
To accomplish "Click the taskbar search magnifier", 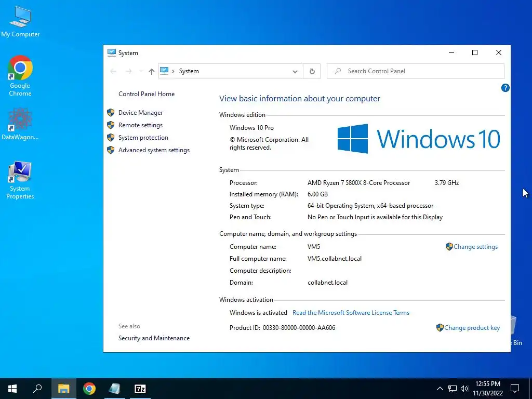I will click(37, 389).
